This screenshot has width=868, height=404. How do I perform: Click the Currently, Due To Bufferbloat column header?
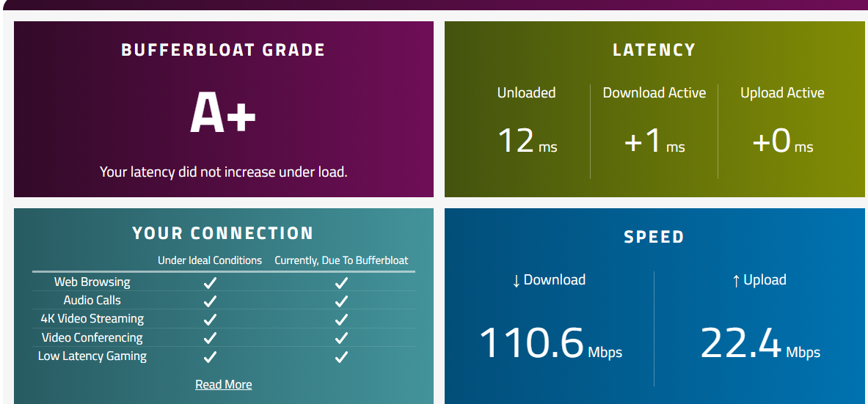pyautogui.click(x=341, y=260)
